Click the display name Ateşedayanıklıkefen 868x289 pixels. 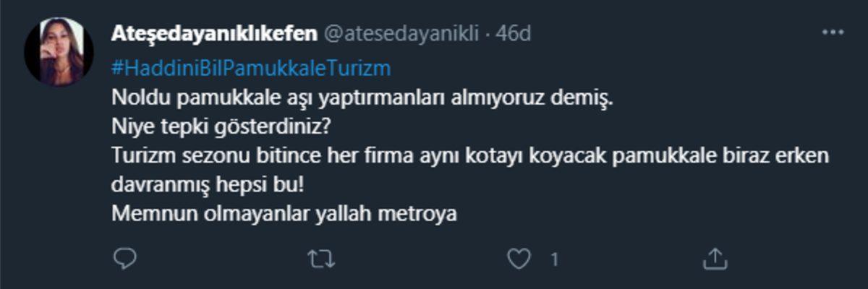tap(214, 33)
